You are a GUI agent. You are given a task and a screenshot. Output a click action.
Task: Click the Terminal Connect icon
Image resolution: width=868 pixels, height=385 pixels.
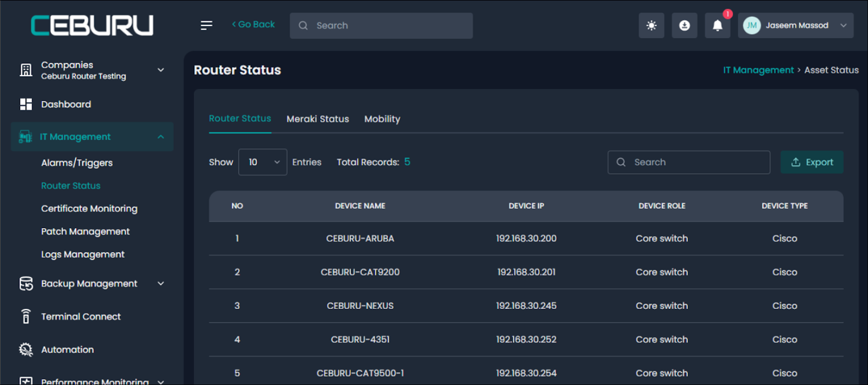(x=26, y=317)
